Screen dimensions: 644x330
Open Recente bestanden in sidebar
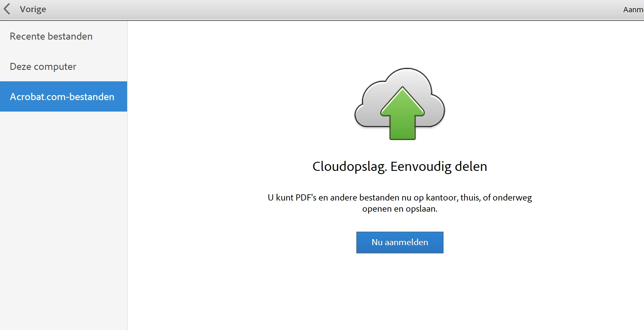(x=51, y=36)
